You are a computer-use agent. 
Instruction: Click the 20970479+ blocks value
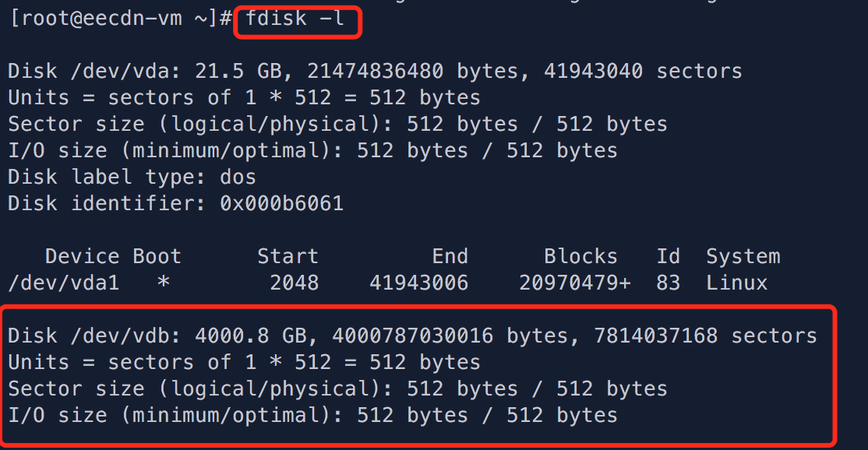[574, 283]
